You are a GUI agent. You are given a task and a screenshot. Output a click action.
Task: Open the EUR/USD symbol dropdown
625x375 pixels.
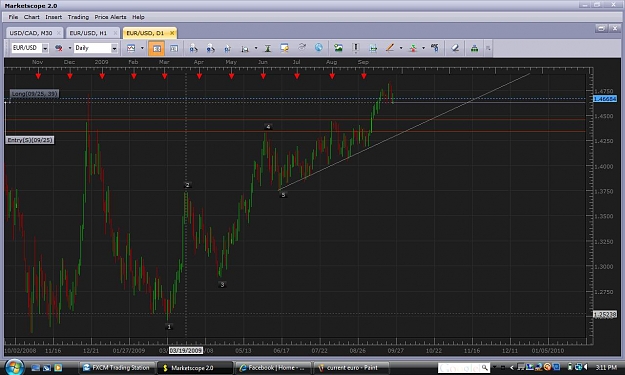coord(45,48)
